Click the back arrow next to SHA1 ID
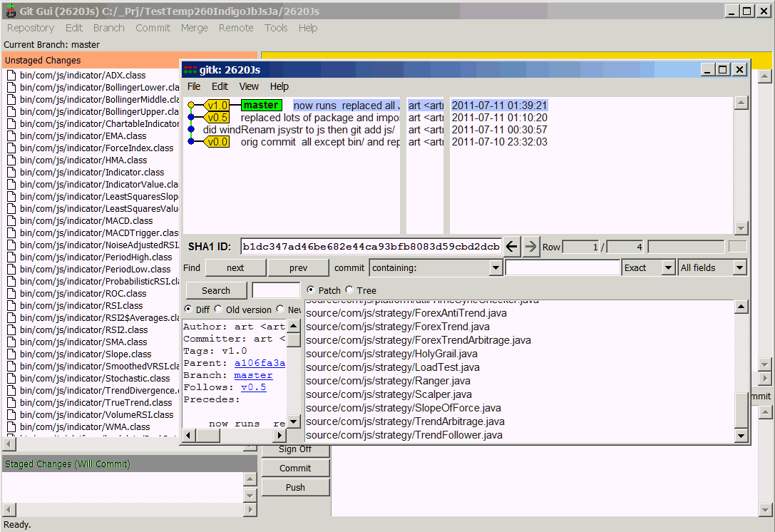 click(512, 246)
